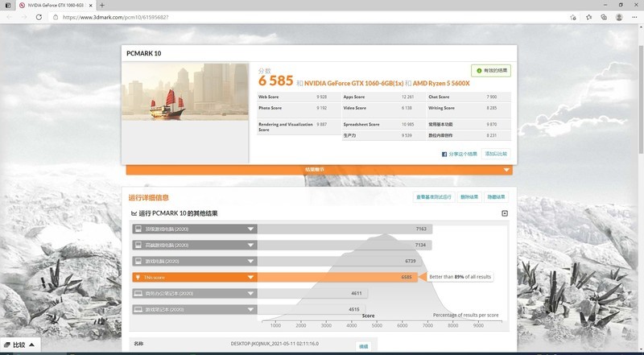
Task: Click the Writing Score value 8 285
Action: click(492, 108)
